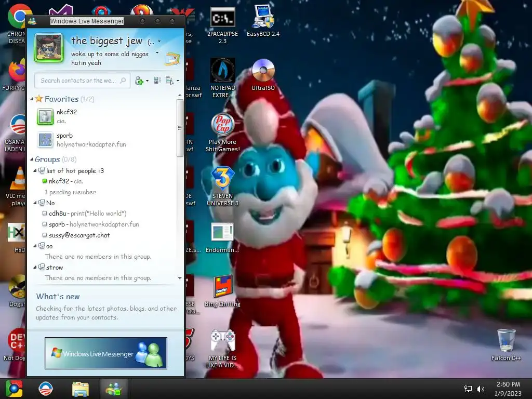The width and height of the screenshot is (532, 399).
Task: Collapse the 'list of hot people :3' group
Action: [35, 170]
